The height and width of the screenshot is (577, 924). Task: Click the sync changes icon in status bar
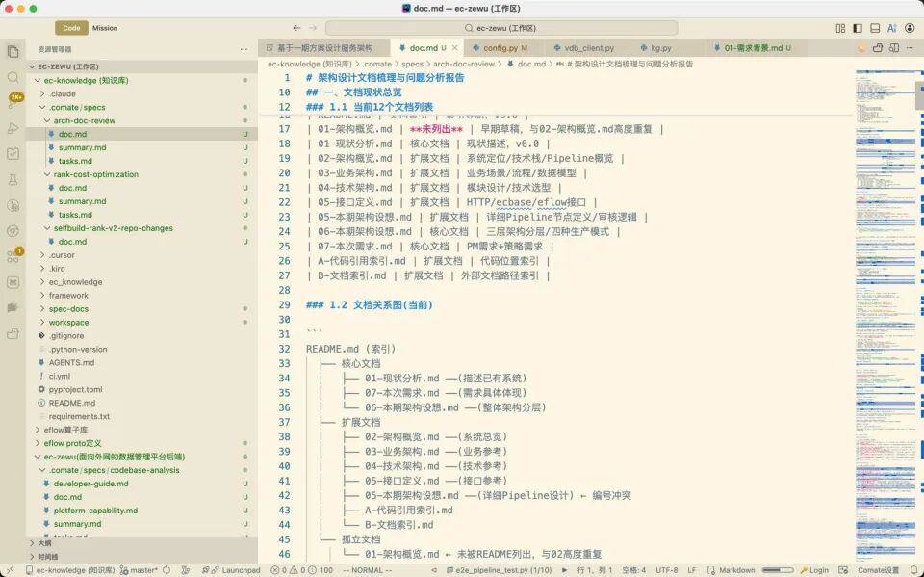pyautogui.click(x=167, y=570)
